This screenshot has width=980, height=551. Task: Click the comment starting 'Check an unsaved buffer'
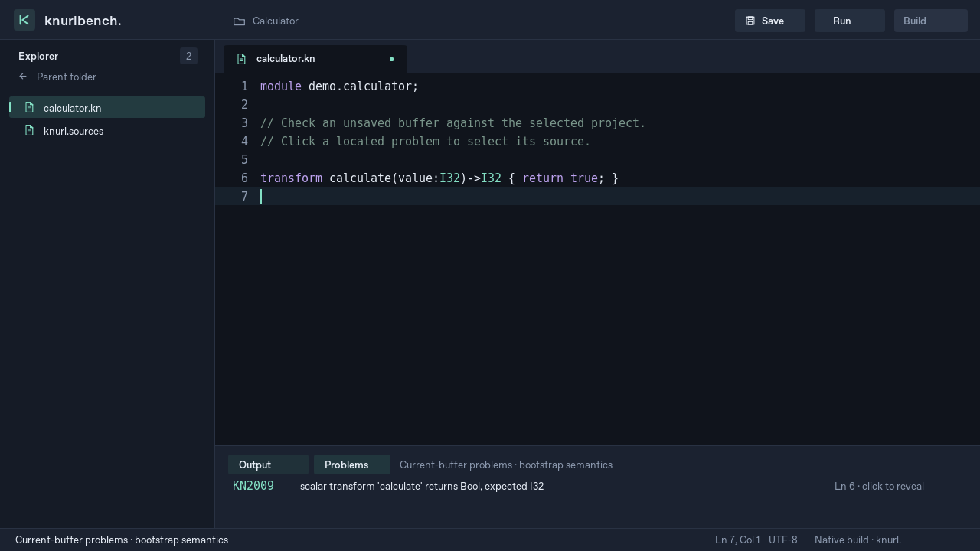453,123
